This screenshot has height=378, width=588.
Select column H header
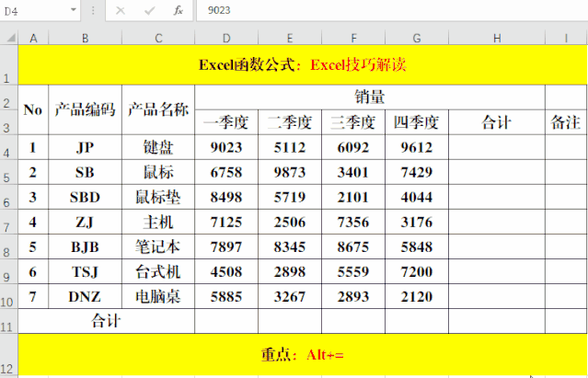tap(496, 38)
